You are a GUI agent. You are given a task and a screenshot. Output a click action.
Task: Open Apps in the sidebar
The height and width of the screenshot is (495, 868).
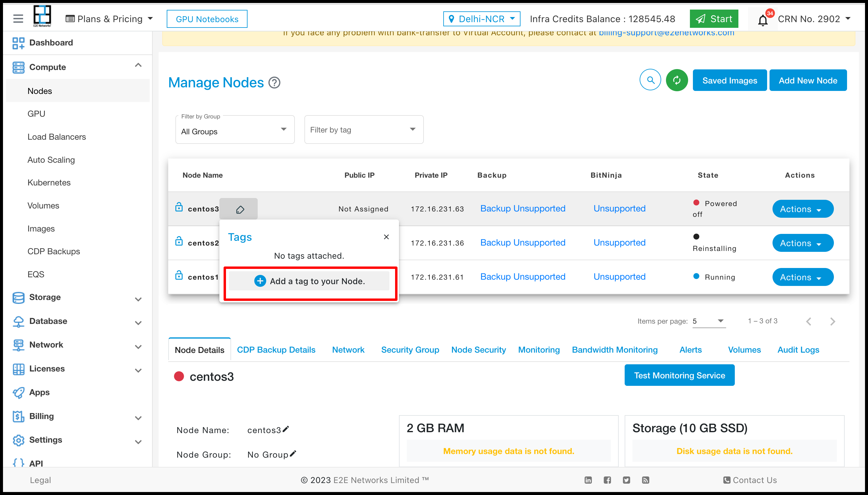[40, 392]
